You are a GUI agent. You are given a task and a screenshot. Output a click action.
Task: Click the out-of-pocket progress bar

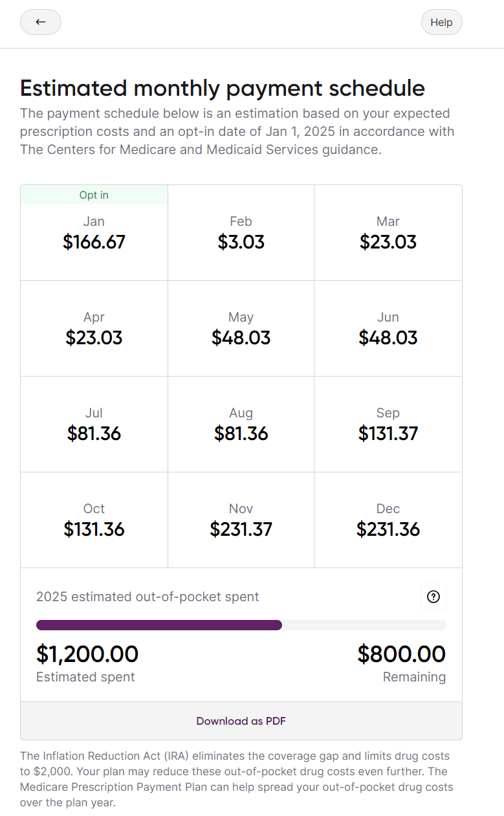[241, 625]
